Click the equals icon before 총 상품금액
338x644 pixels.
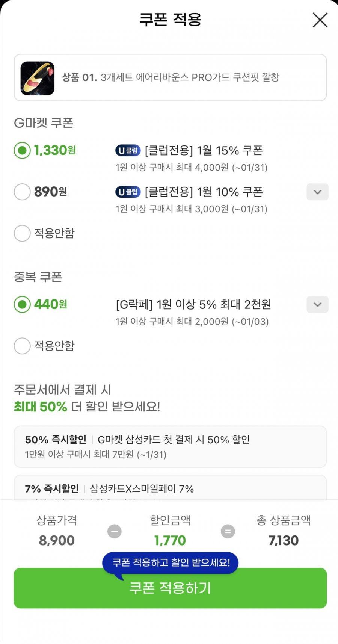point(228,531)
